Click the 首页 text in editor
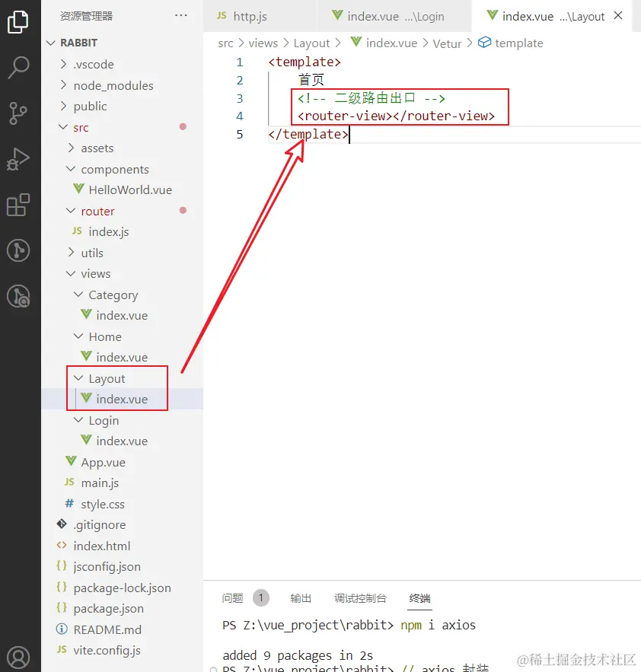This screenshot has height=672, width=641. point(311,80)
